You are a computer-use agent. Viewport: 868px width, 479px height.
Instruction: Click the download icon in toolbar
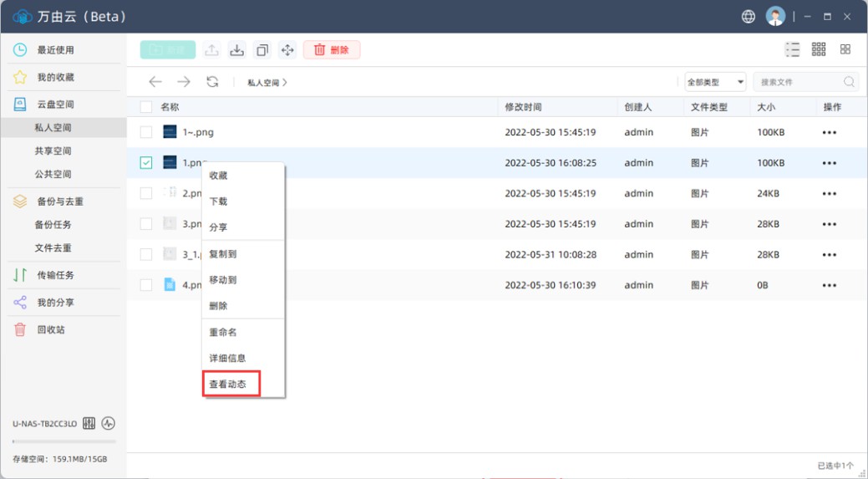pos(237,50)
